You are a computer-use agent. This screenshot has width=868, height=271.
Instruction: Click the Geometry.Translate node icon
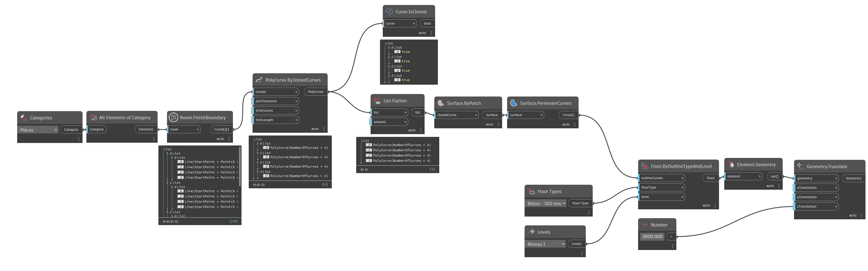(x=800, y=166)
